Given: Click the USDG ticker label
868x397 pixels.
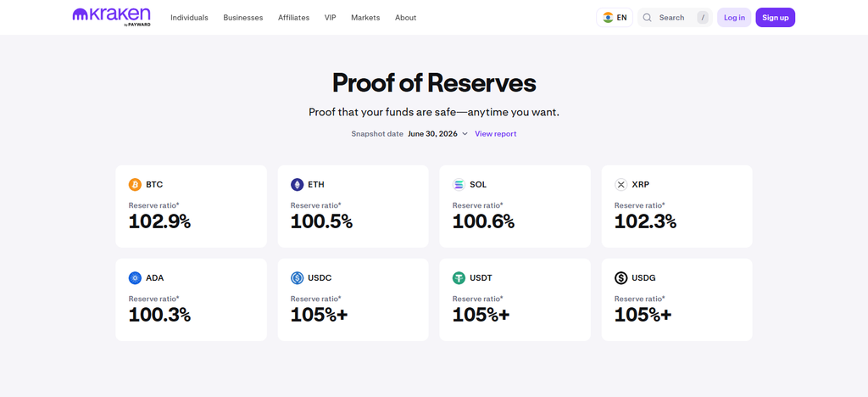Looking at the screenshot, I should [x=644, y=278].
